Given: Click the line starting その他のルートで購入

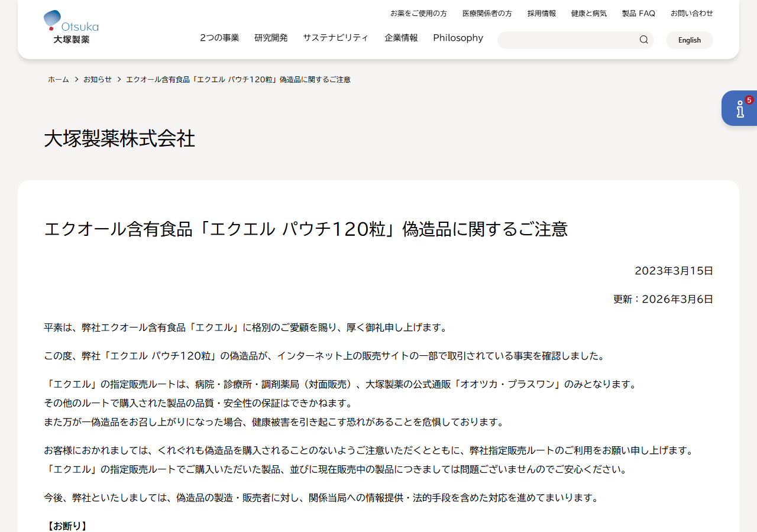Looking at the screenshot, I should tap(199, 403).
